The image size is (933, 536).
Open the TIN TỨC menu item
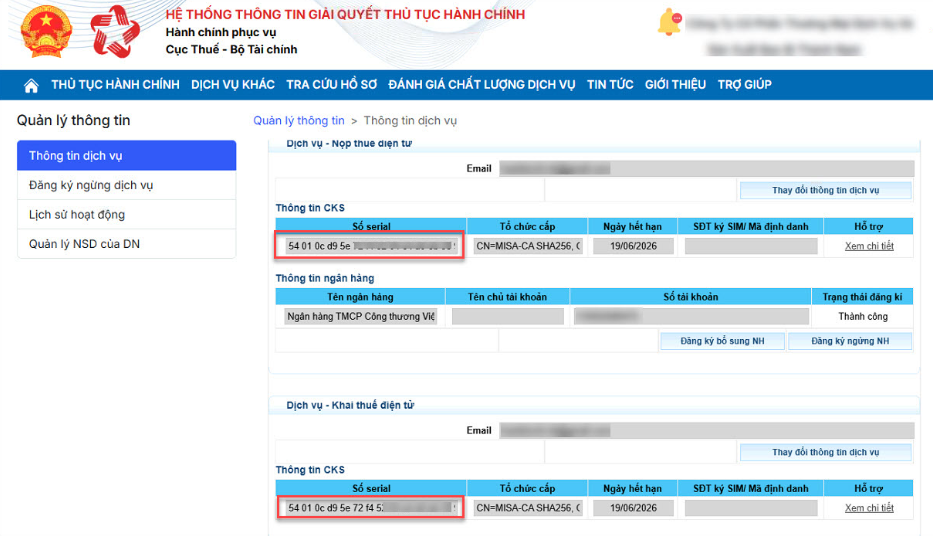(610, 85)
